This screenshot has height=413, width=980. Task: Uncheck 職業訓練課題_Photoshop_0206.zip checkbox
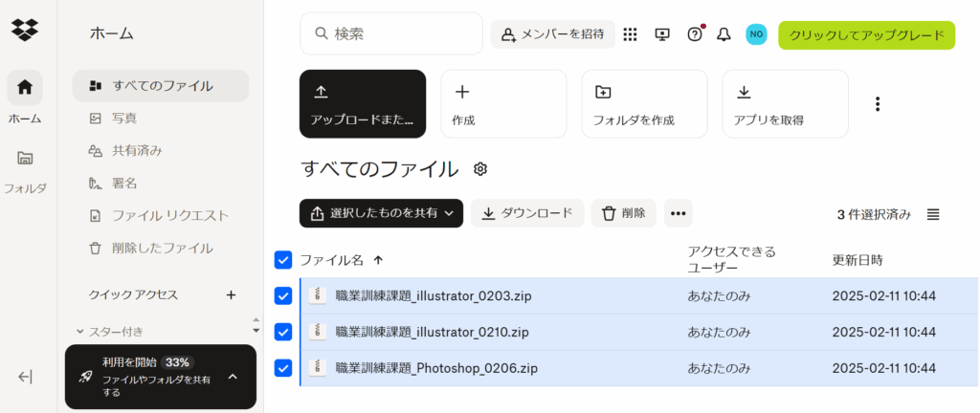click(x=283, y=367)
